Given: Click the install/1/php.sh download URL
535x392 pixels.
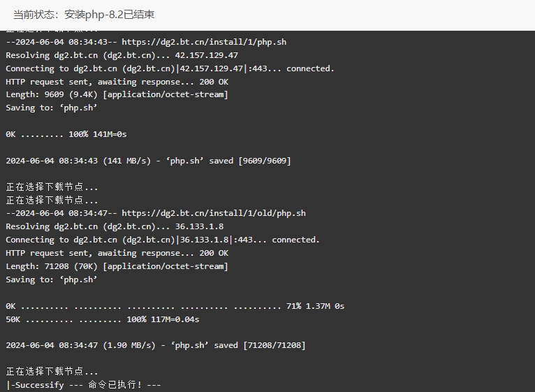Looking at the screenshot, I should (x=204, y=42).
